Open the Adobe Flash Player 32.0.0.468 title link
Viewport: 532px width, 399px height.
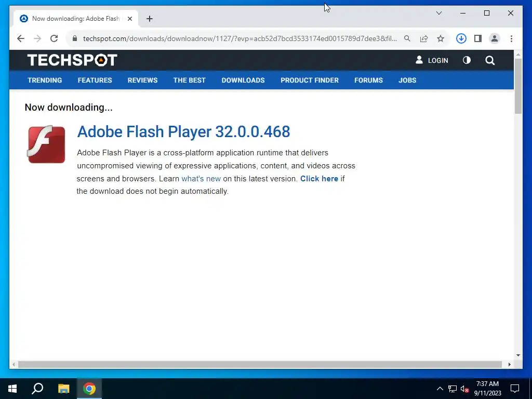tap(183, 132)
